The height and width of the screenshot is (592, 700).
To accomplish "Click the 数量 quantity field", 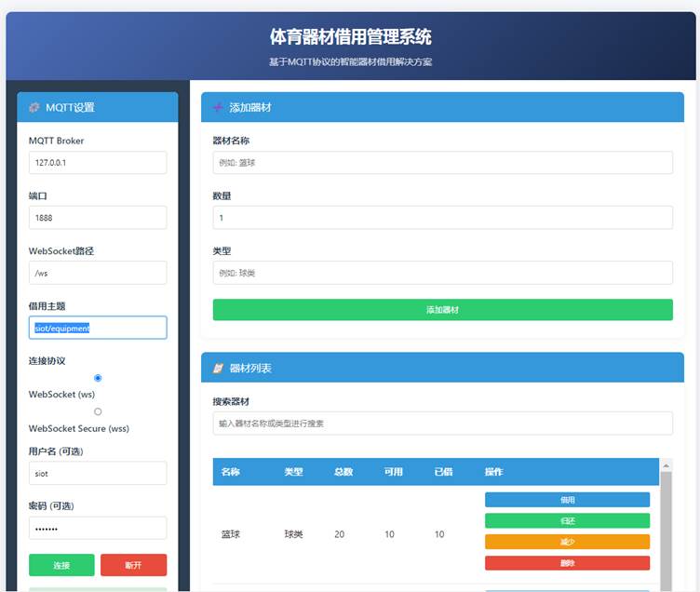I will tap(442, 218).
